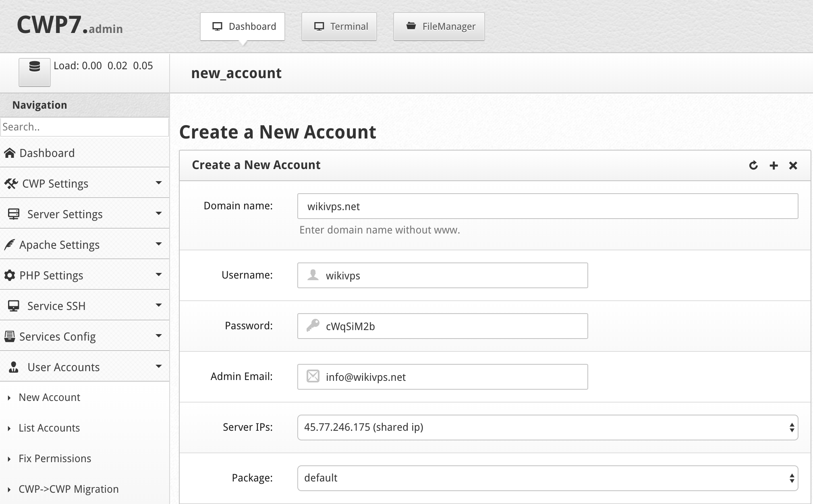Expand the Server Settings menu arrow

click(159, 213)
